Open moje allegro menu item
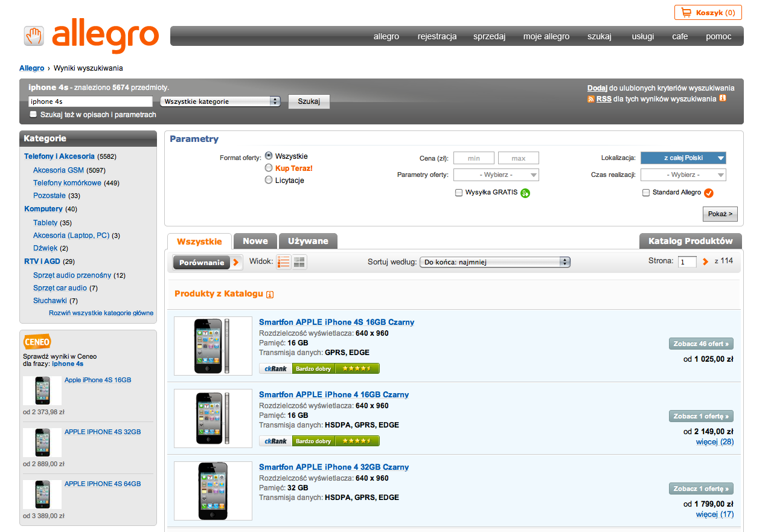Viewport: 771px width, 532px height. point(546,36)
